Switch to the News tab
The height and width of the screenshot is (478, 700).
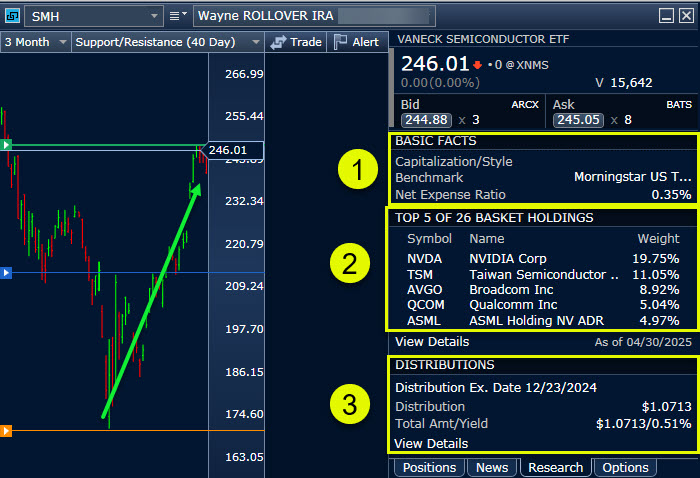(491, 468)
